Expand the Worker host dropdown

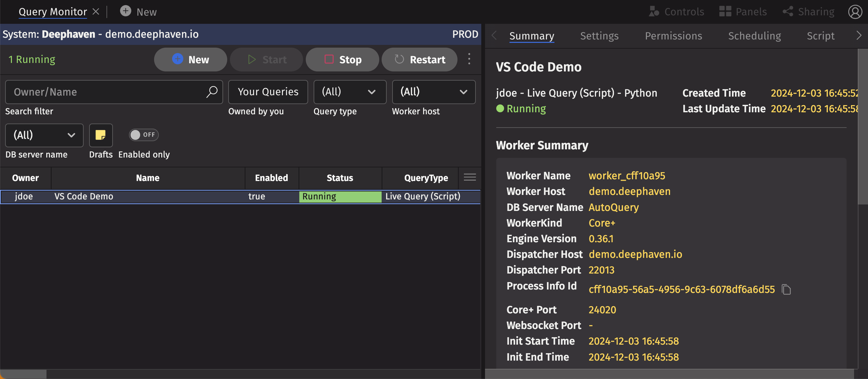click(x=433, y=92)
